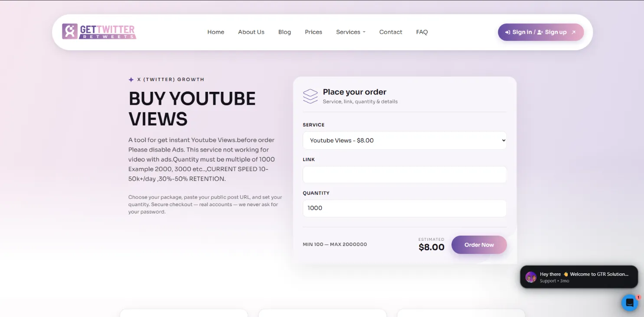The height and width of the screenshot is (317, 644).
Task: Open the chat messenger bubble icon
Action: 630,302
